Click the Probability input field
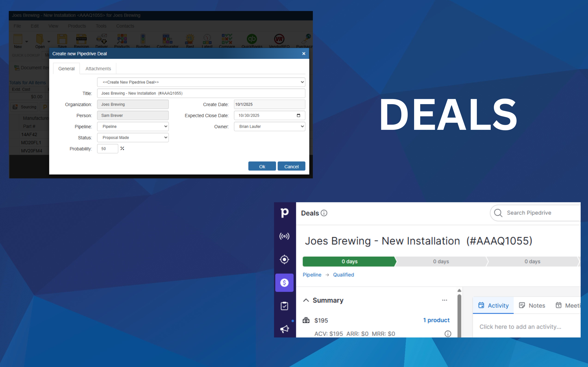The width and height of the screenshot is (588, 367). (x=107, y=149)
